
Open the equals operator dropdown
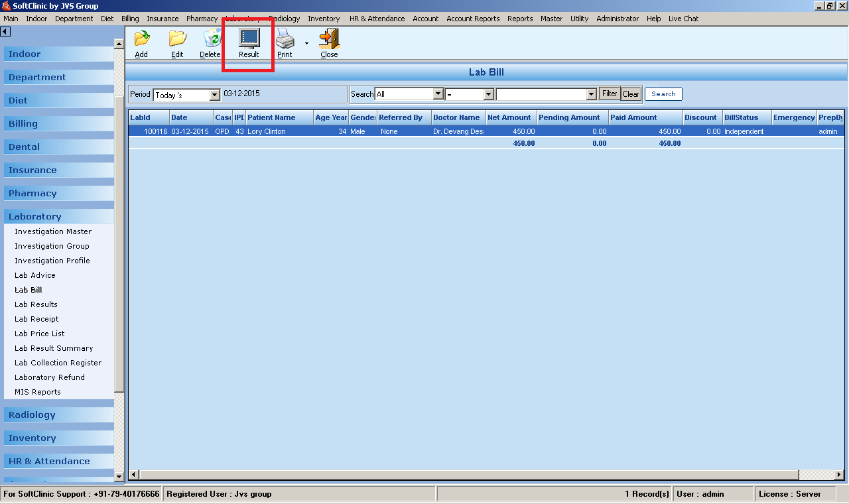[x=489, y=94]
